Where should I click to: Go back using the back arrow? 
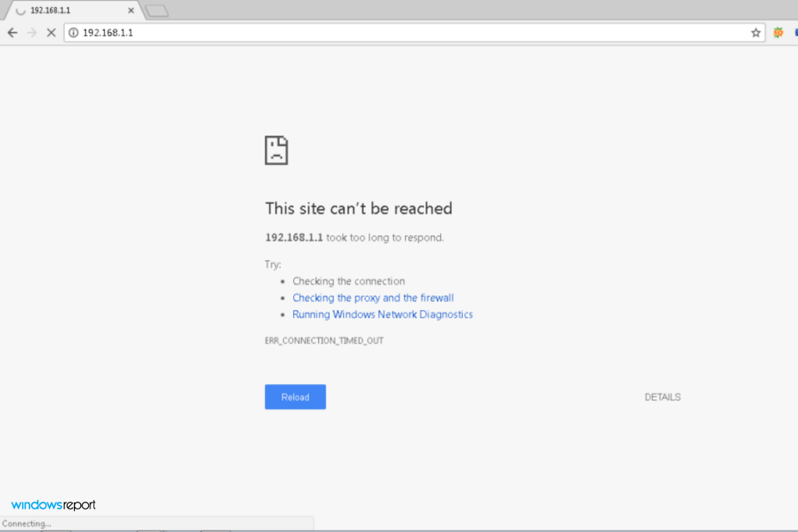pyautogui.click(x=12, y=33)
